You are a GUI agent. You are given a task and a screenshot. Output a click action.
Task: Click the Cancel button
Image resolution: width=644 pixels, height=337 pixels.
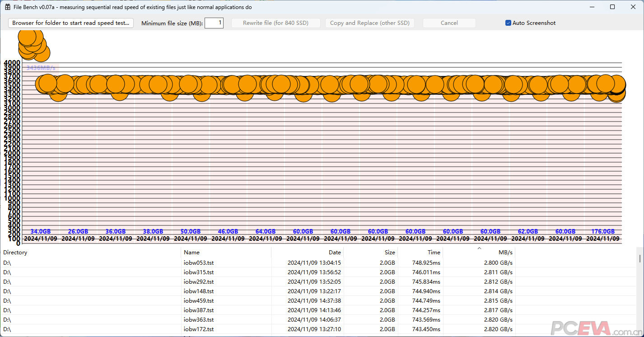point(449,23)
